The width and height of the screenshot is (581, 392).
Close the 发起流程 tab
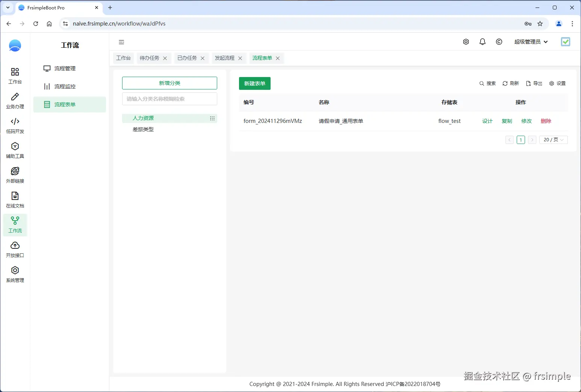[240, 58]
